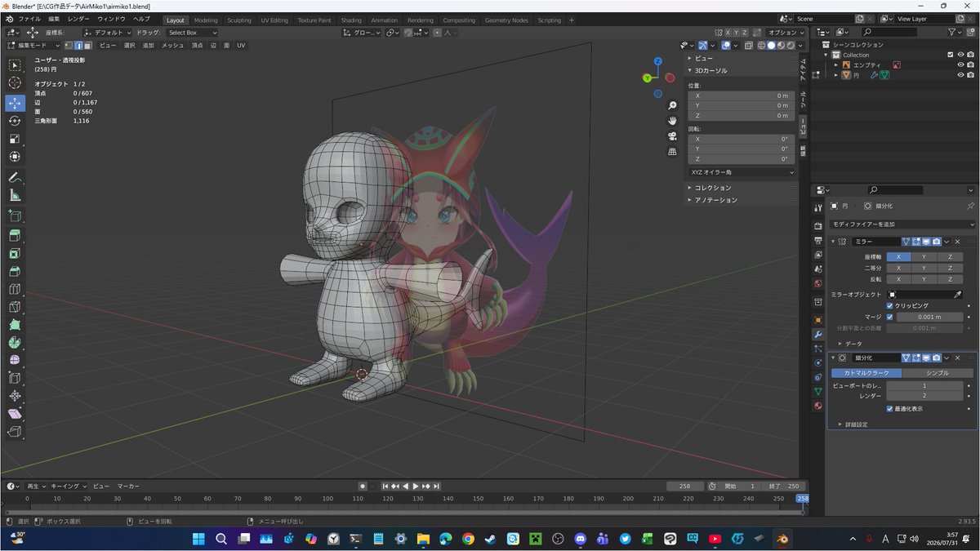Image resolution: width=980 pixels, height=551 pixels.
Task: Select the Measure tool
Action: point(15,195)
